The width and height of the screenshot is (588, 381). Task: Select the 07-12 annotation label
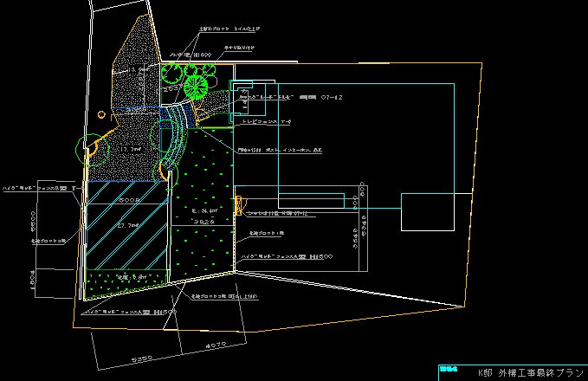tap(333, 98)
